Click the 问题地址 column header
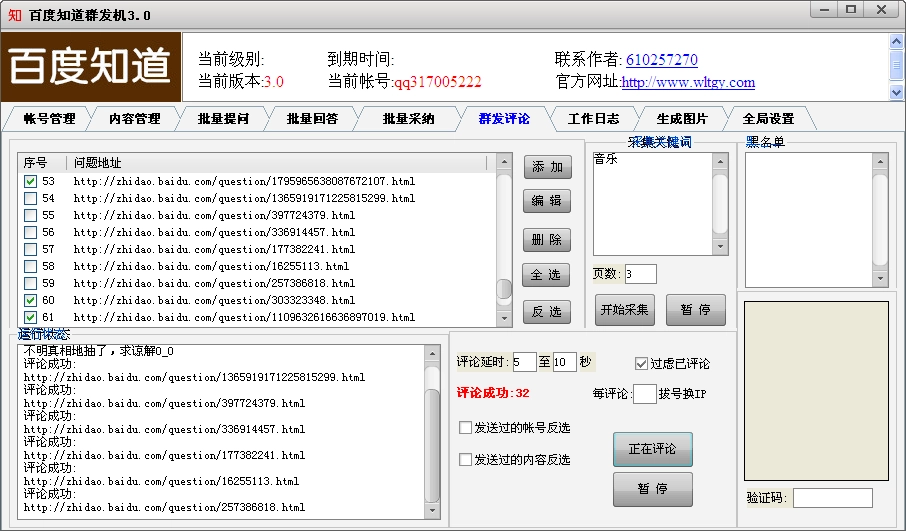 click(277, 163)
